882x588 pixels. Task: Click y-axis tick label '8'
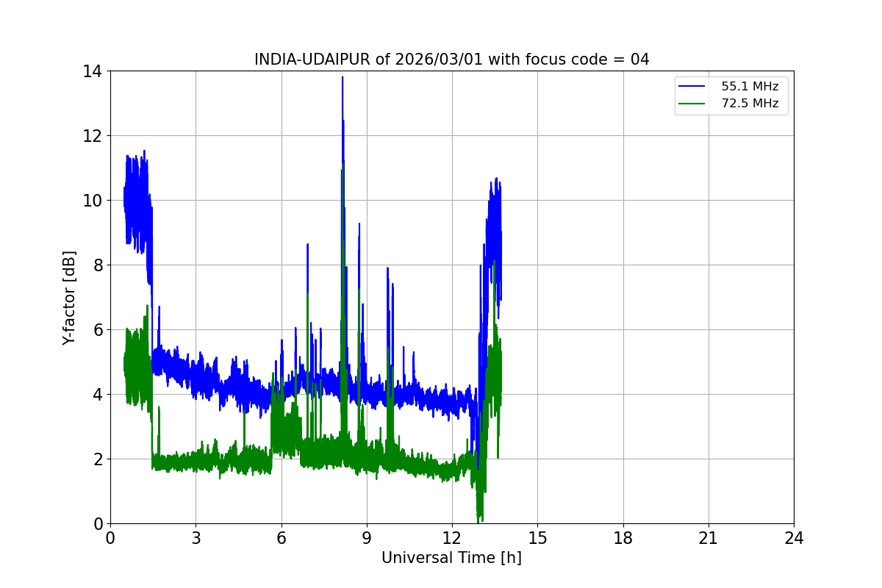(97, 265)
